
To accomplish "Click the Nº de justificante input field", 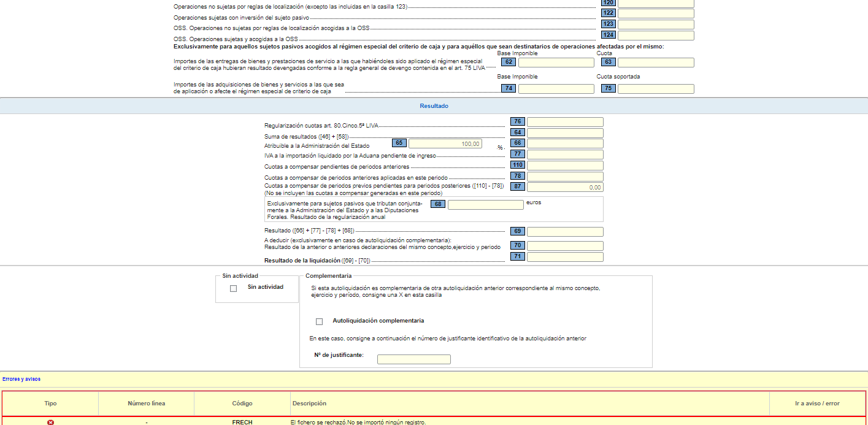I will 413,359.
